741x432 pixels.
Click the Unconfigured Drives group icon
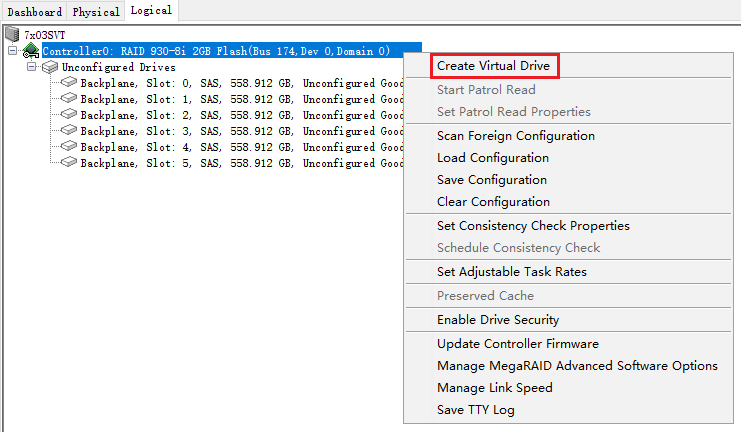tap(49, 67)
